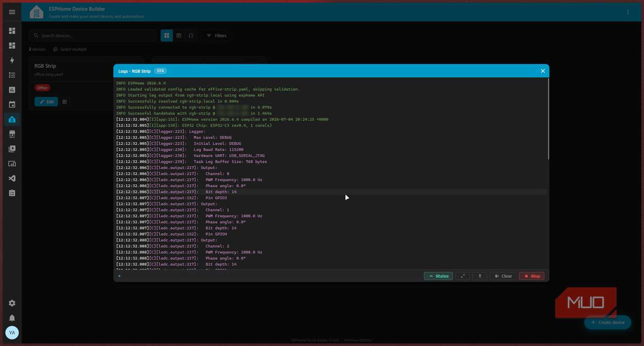The image size is (644, 346).
Task: Click Edit on the RGB Strip card
Action: [46, 102]
